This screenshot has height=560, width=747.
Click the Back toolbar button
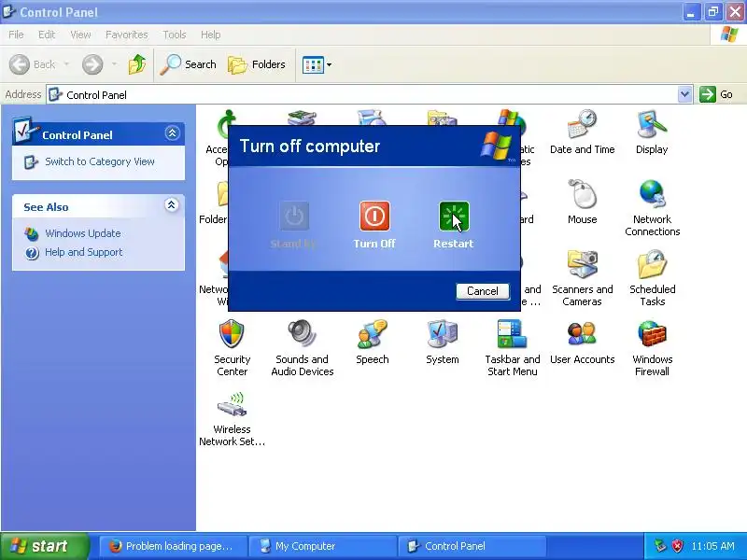coord(33,64)
